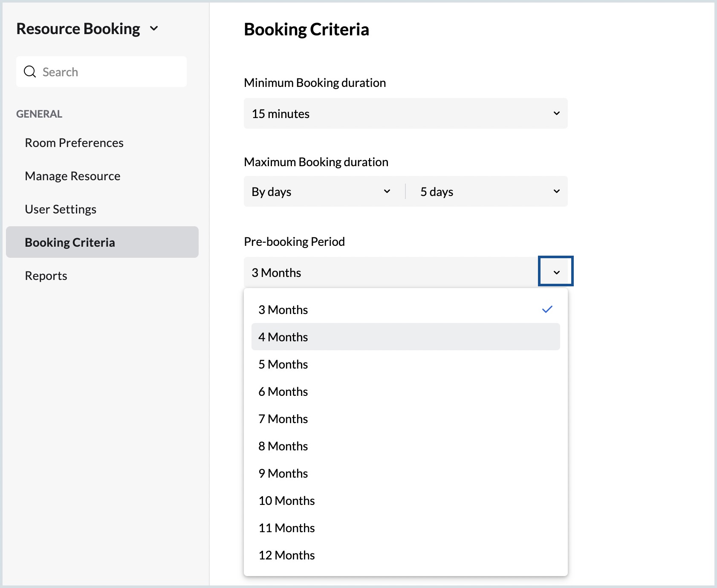The image size is (717, 588).
Task: Select 6 Months from the list
Action: coord(283,391)
